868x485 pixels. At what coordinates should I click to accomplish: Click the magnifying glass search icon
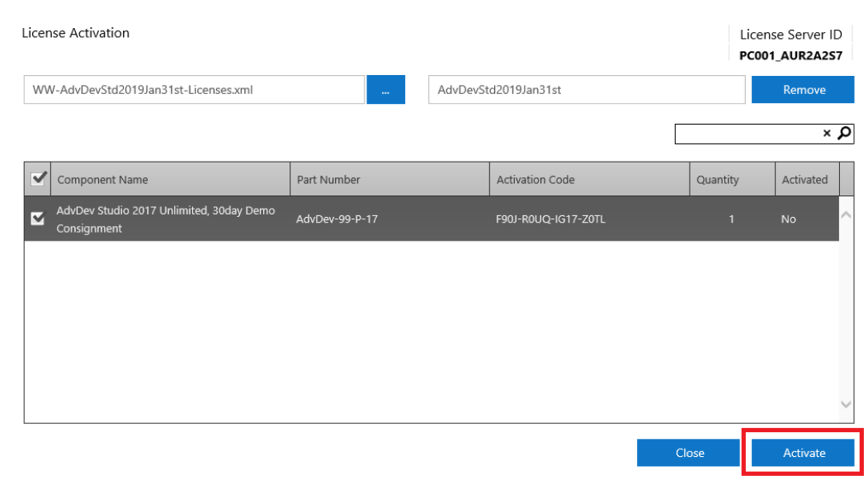[844, 134]
